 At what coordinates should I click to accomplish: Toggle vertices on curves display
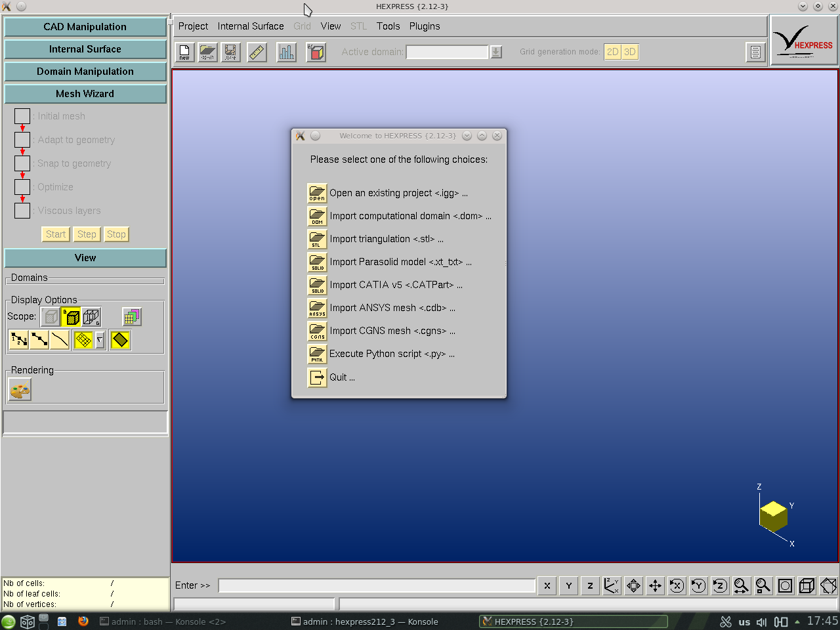(x=39, y=340)
